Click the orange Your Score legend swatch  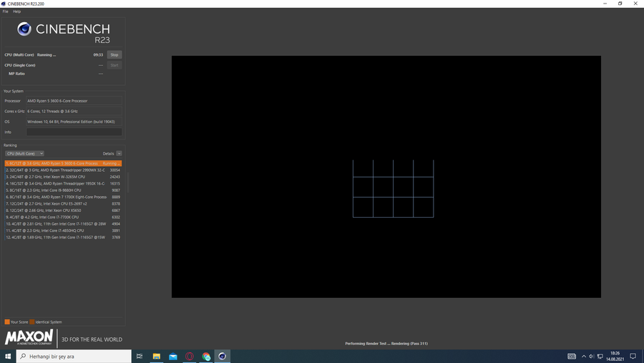coord(7,322)
